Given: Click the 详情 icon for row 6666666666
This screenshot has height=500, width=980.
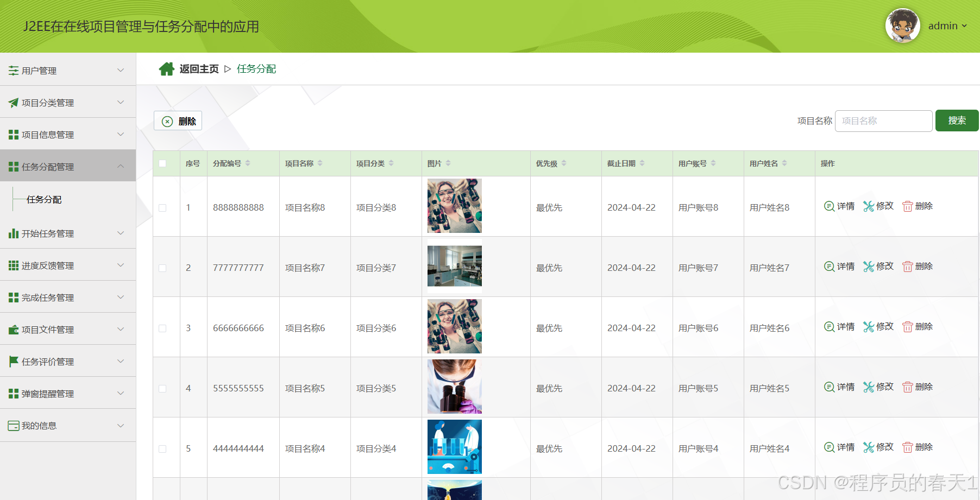Looking at the screenshot, I should 829,327.
